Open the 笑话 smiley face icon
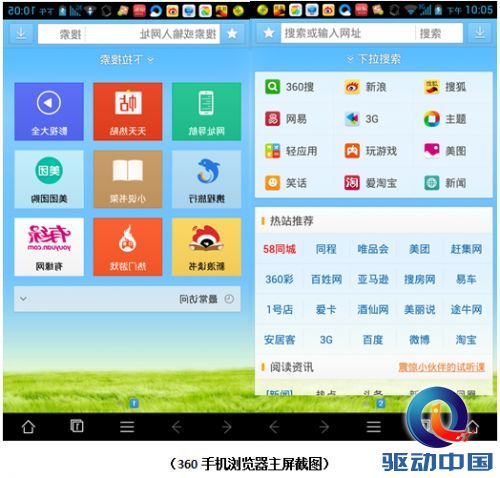This screenshot has height=478, width=500. [x=272, y=183]
